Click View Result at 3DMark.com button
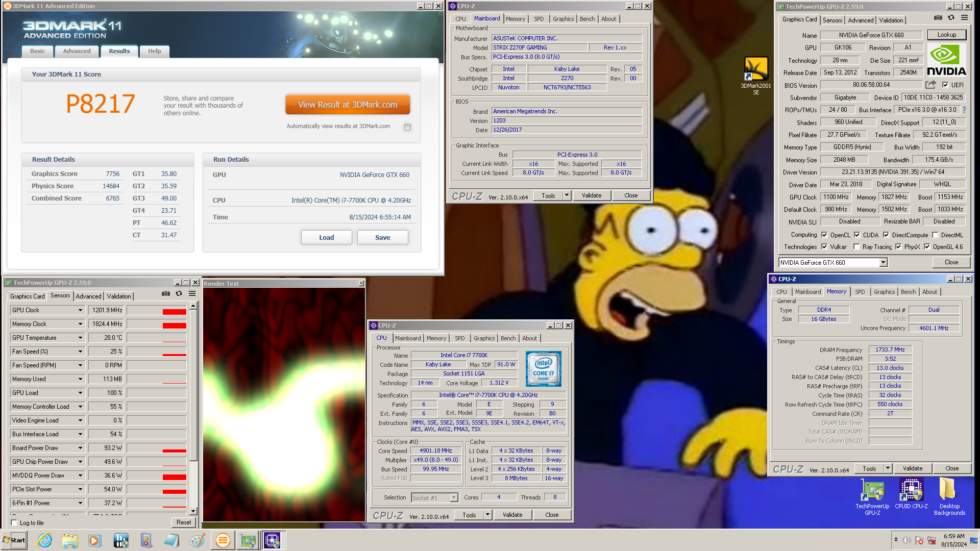 [348, 105]
